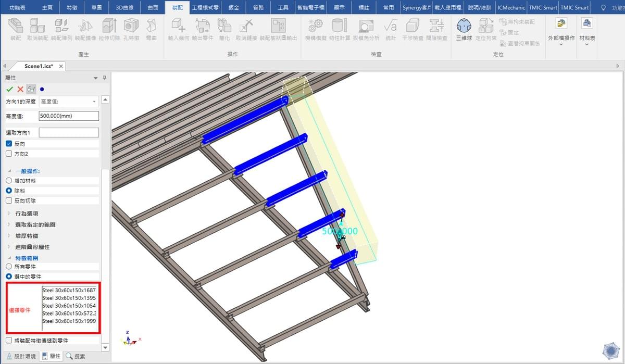The image size is (625, 364).
Task: Select the 選中的零件 radio button
Action: coord(9,276)
